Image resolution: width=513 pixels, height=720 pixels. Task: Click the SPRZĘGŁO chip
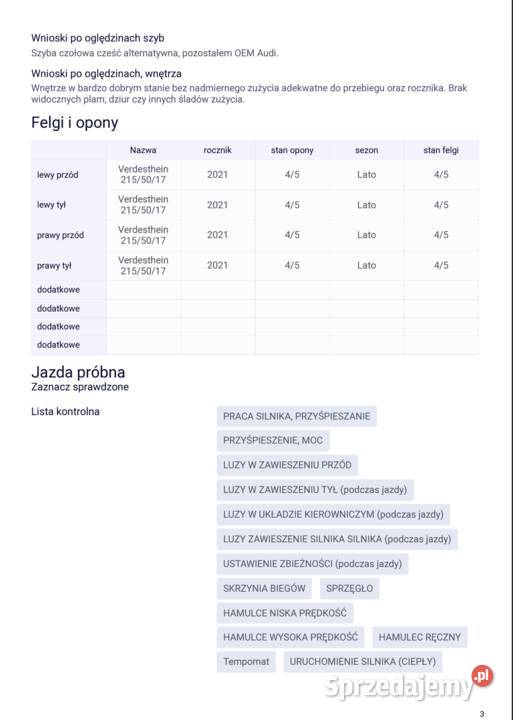click(x=349, y=589)
